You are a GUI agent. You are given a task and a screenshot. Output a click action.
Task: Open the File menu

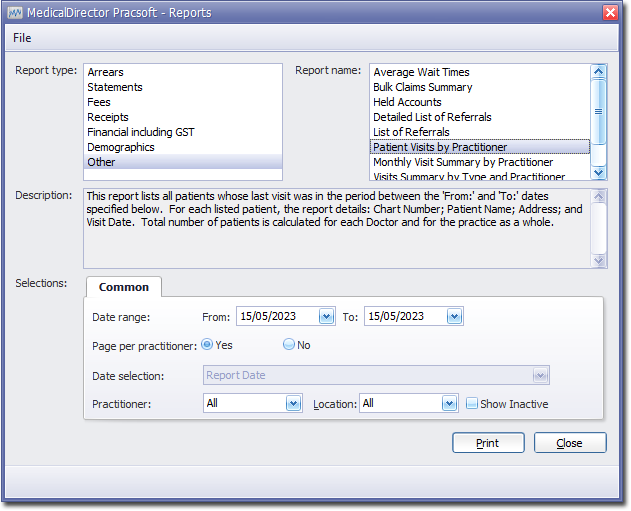click(x=22, y=38)
